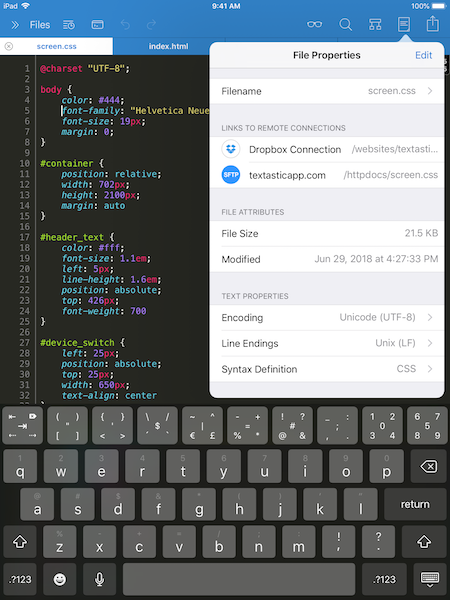Open the file history list icon
Screen dimensions: 450x600
click(x=69, y=25)
